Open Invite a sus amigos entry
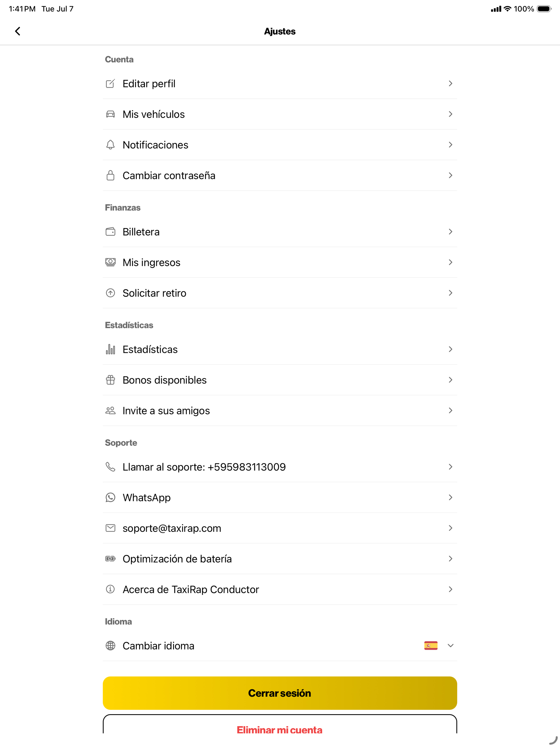Viewport: 560px width, 747px height. pos(280,411)
